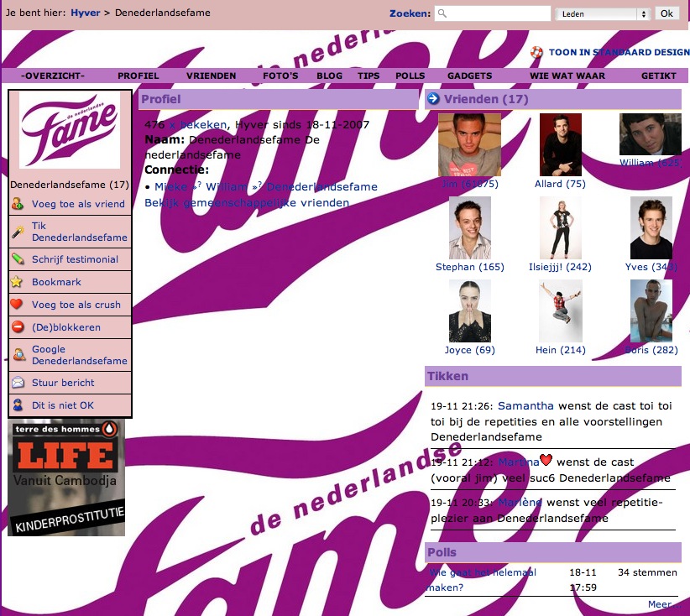
Task: Click the (De)blokkeren link
Action: [66, 327]
